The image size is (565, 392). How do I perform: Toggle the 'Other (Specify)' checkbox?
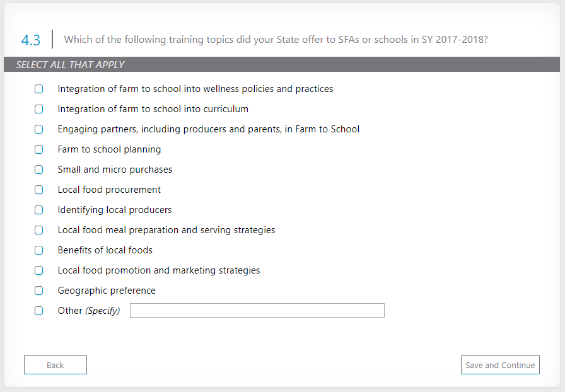pyautogui.click(x=39, y=311)
